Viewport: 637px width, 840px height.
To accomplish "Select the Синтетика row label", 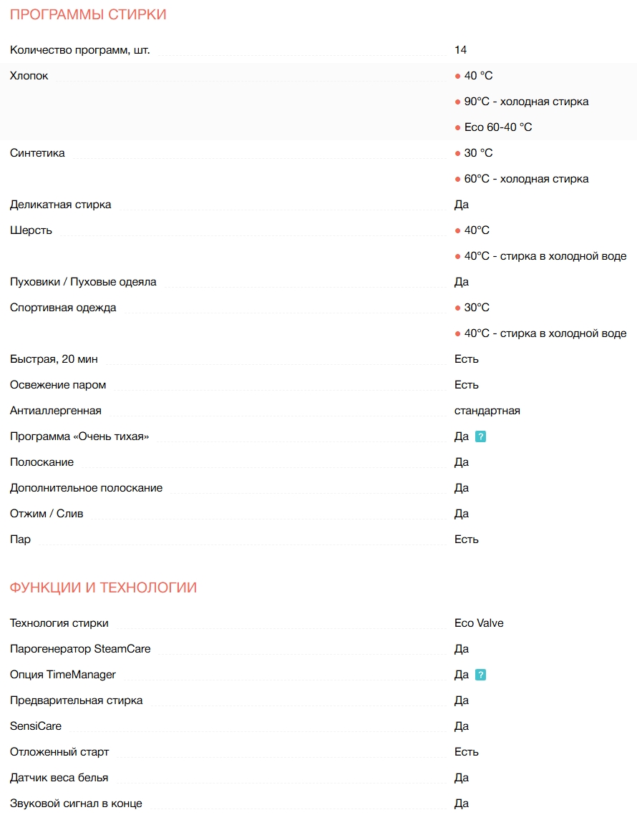I will 37,153.
